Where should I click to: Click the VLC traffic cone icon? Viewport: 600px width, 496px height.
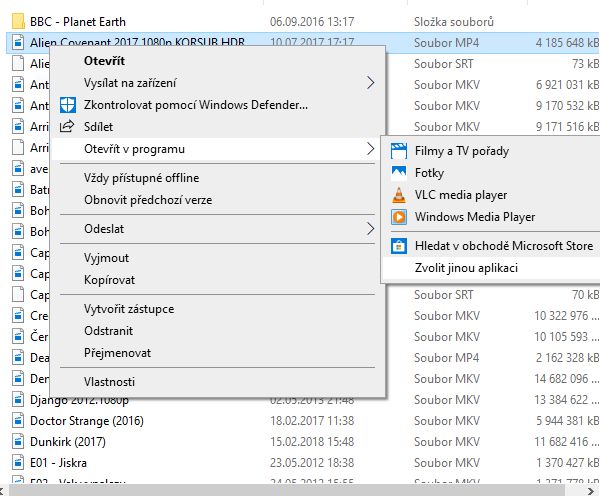[x=399, y=195]
